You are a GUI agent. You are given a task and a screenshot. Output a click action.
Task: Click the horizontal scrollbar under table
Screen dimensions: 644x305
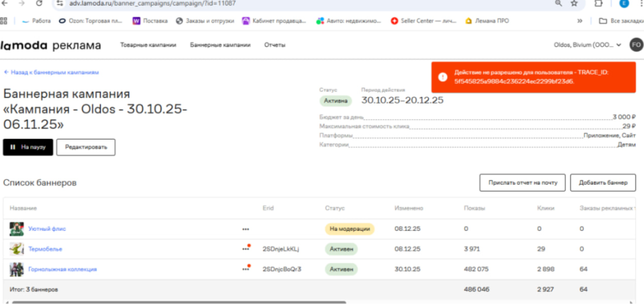179,302
